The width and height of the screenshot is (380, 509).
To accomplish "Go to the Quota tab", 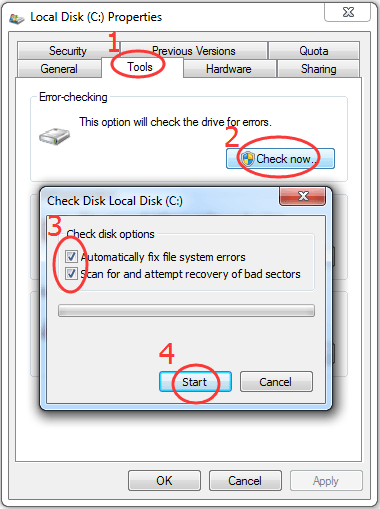I will [x=314, y=51].
